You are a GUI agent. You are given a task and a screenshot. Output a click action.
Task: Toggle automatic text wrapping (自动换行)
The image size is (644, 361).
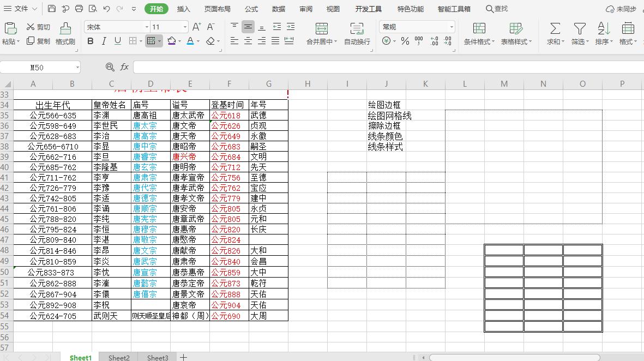[357, 33]
